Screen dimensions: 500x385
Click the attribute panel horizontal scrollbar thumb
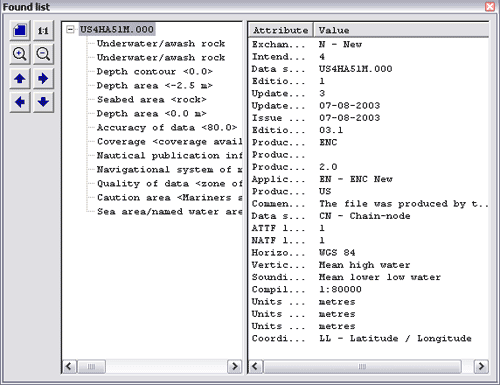click(362, 367)
